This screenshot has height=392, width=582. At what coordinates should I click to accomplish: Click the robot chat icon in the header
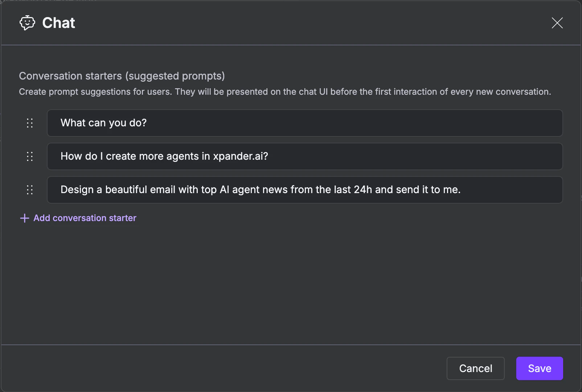tap(27, 23)
